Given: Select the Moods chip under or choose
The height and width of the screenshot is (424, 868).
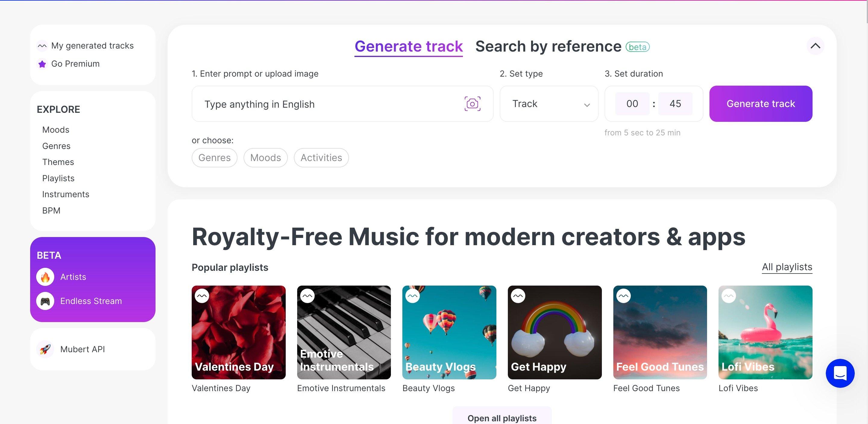Looking at the screenshot, I should tap(266, 157).
